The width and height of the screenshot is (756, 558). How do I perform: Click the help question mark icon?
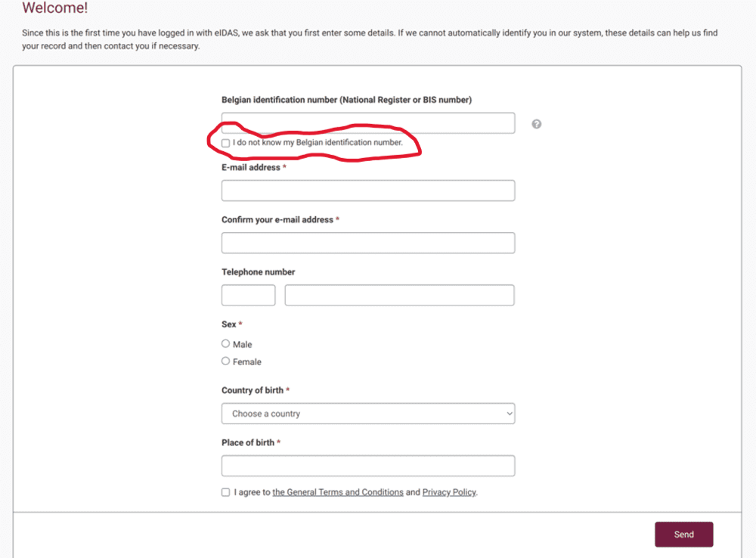(536, 124)
